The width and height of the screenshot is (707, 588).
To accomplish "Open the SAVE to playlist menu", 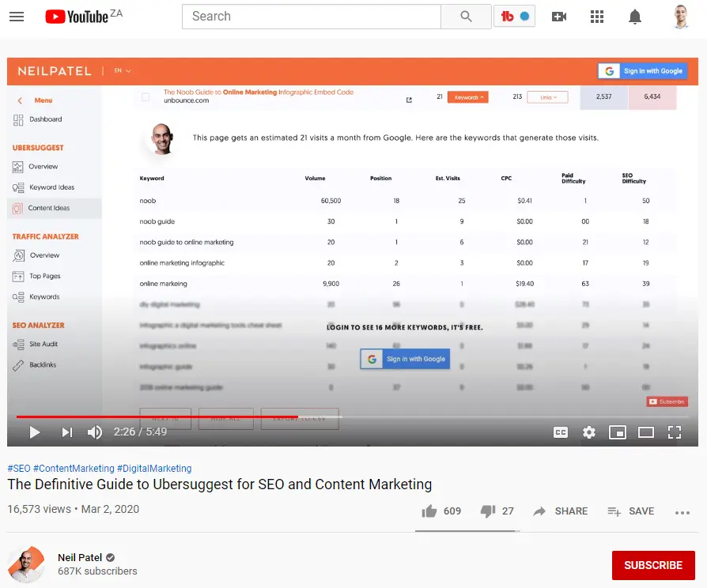I will pos(631,511).
